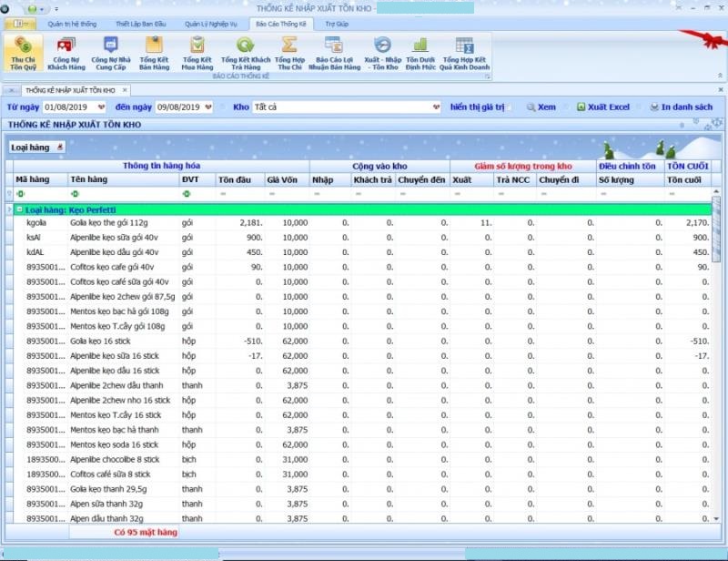Open Công Nợ Khách Hàng report
The width and height of the screenshot is (728, 561).
(66, 53)
